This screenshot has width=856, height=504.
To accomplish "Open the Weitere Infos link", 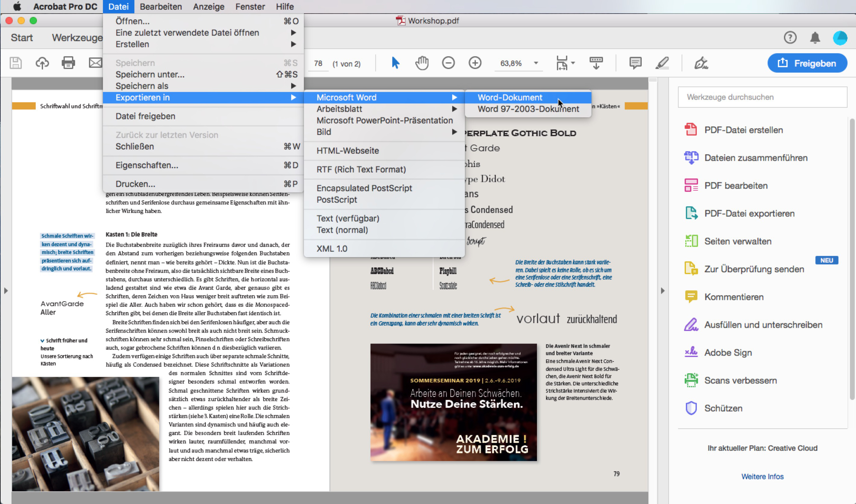I will (x=762, y=476).
